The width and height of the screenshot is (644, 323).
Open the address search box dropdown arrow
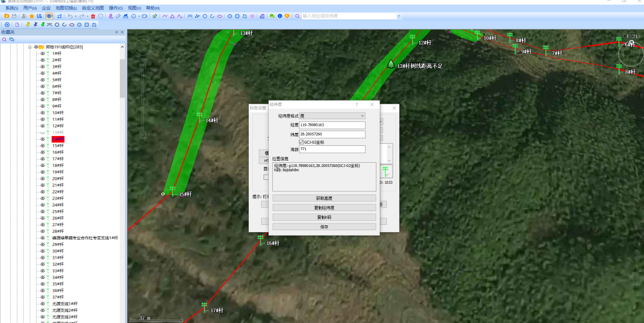pyautogui.click(x=399, y=16)
